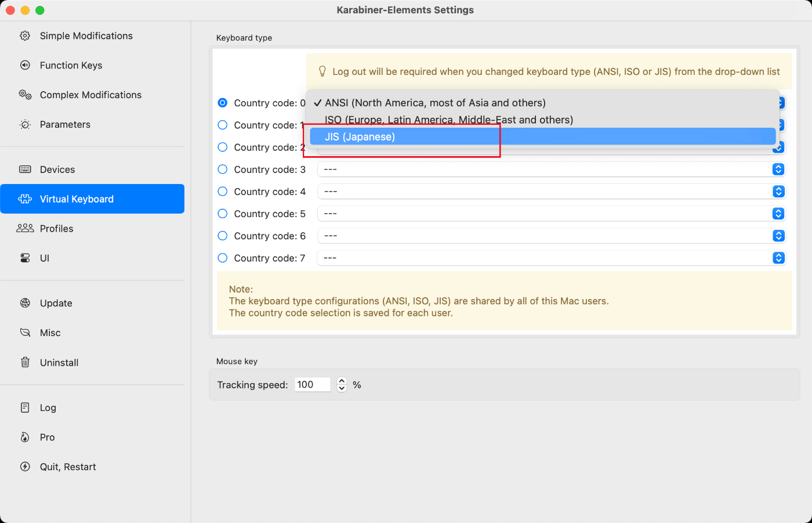Image resolution: width=812 pixels, height=523 pixels.
Task: Select Country code: 7 radio button
Action: coord(222,258)
